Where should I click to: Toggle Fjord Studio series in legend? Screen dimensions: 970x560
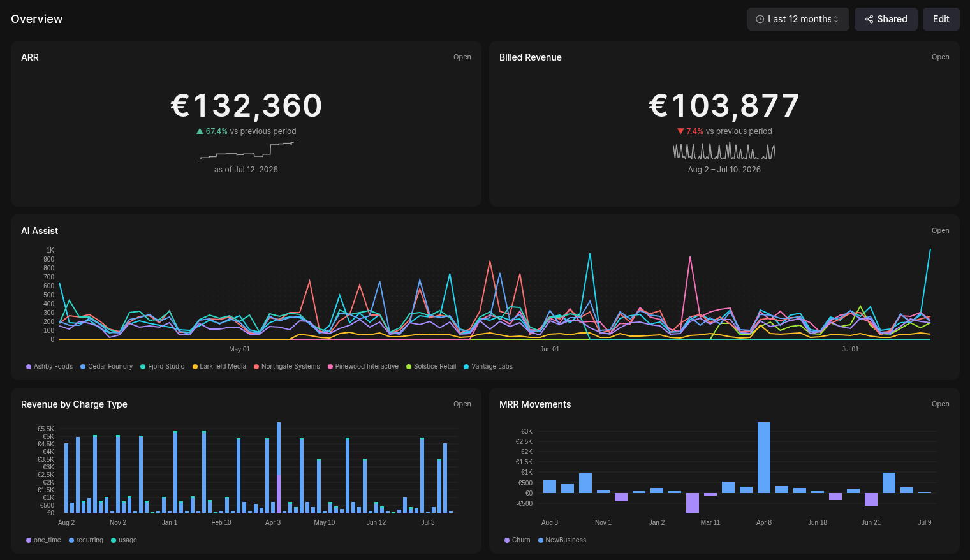[x=163, y=367]
